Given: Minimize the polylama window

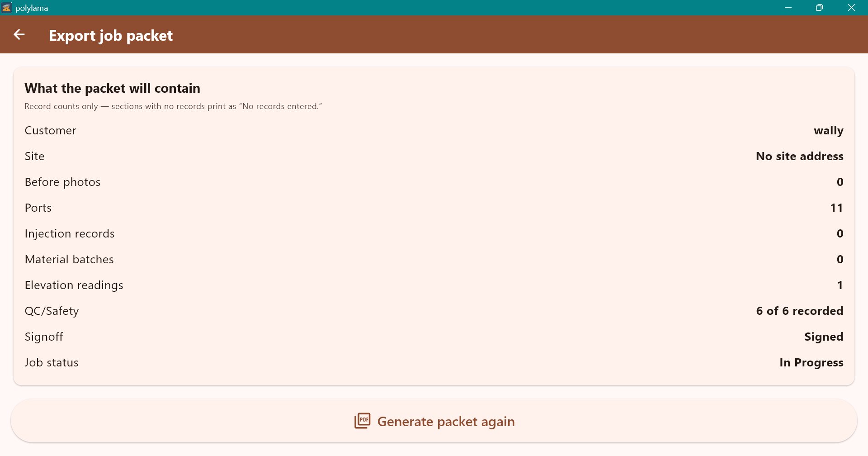Looking at the screenshot, I should point(788,8).
